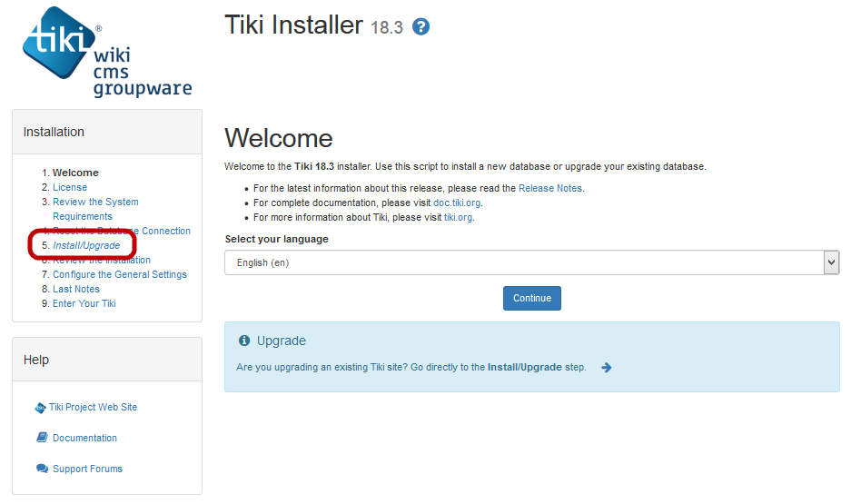The image size is (851, 504).
Task: Click the Tiki Project Web Site icon
Action: 41,408
